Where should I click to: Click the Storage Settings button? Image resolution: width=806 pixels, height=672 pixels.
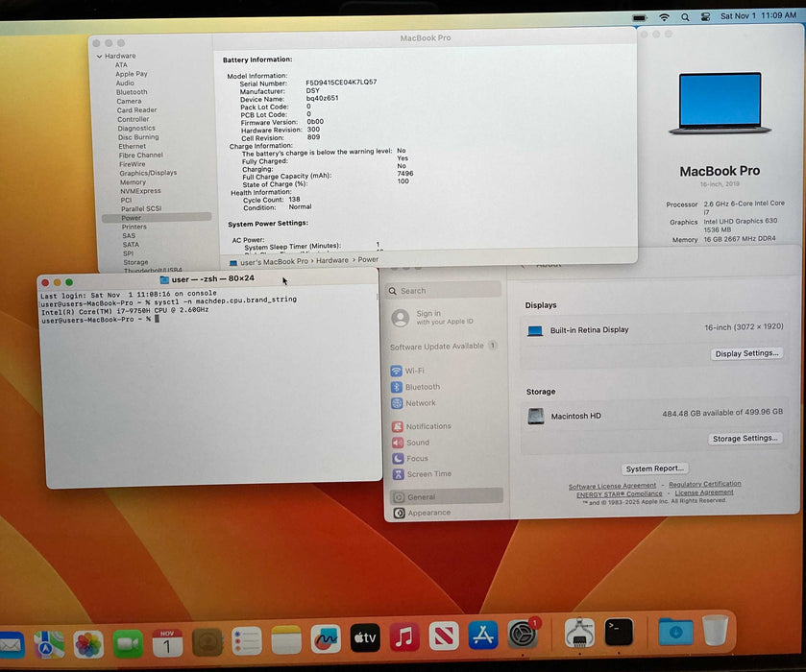pos(745,438)
